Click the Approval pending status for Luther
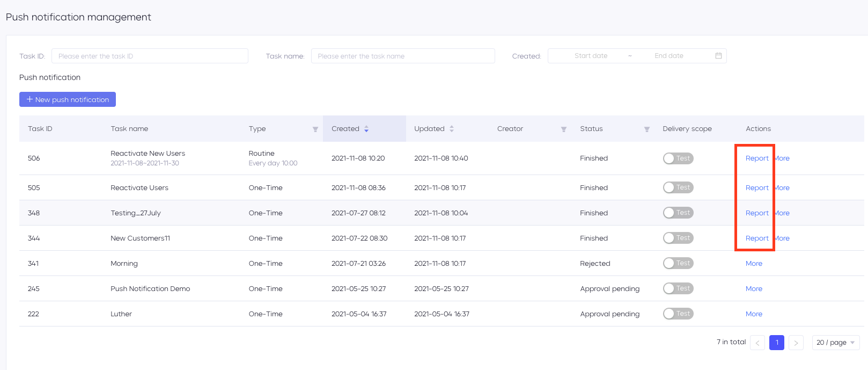The width and height of the screenshot is (868, 370). point(610,314)
